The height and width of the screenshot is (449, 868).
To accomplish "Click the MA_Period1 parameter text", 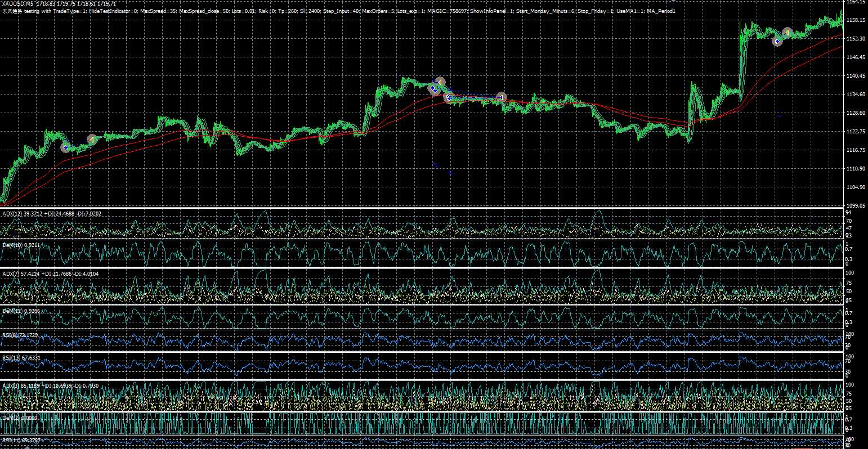I will pyautogui.click(x=661, y=11).
